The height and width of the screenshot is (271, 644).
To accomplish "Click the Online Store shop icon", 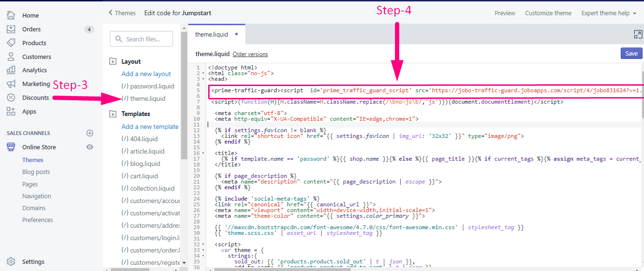I will pyautogui.click(x=11, y=147).
